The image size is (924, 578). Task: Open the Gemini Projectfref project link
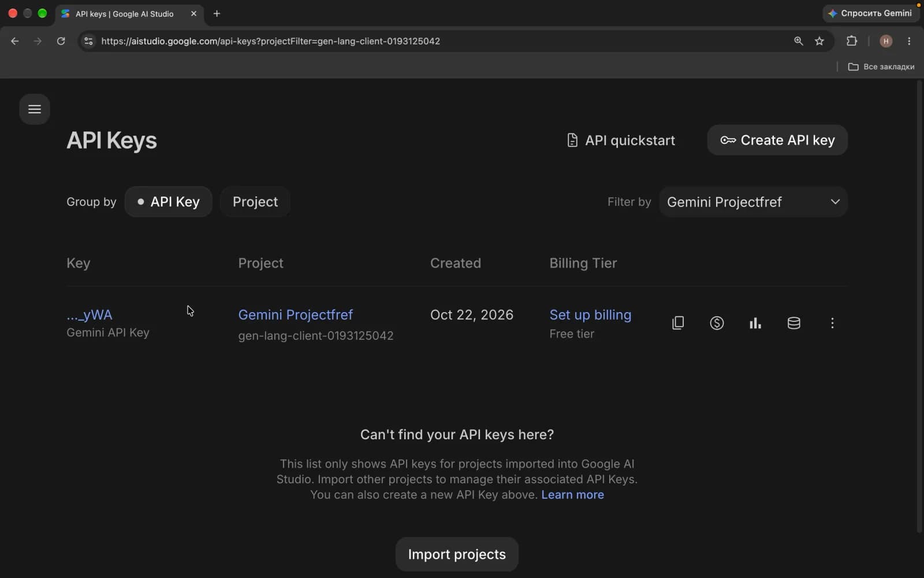[x=295, y=315]
